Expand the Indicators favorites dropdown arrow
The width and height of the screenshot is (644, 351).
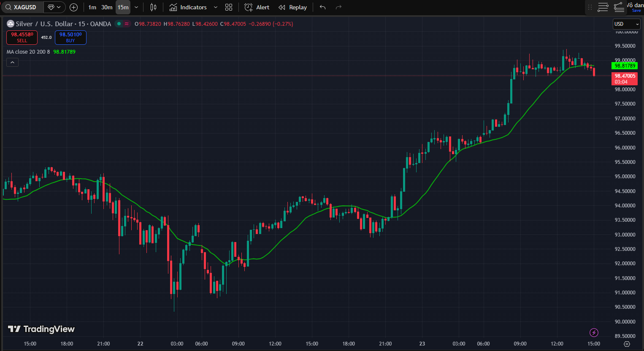216,7
